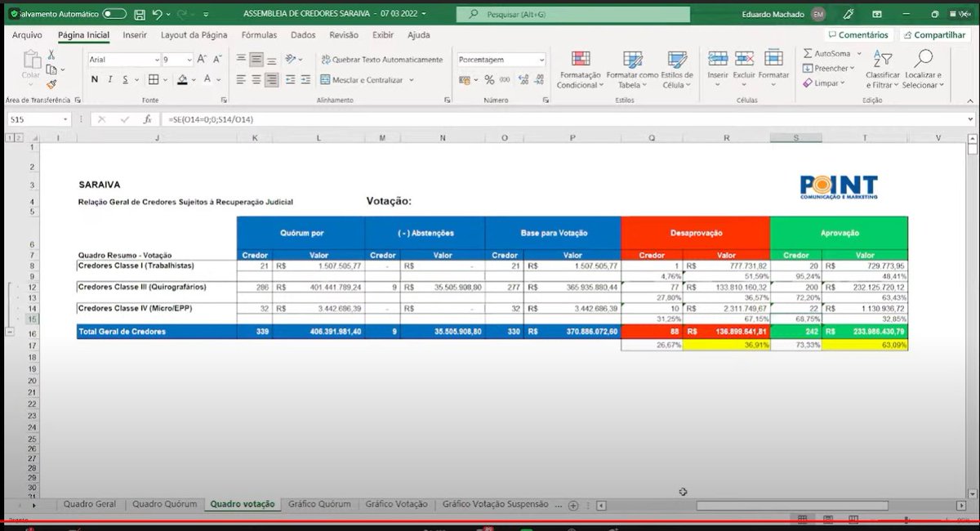Click the Comentários button
This screenshot has height=531, width=980.
coord(857,35)
